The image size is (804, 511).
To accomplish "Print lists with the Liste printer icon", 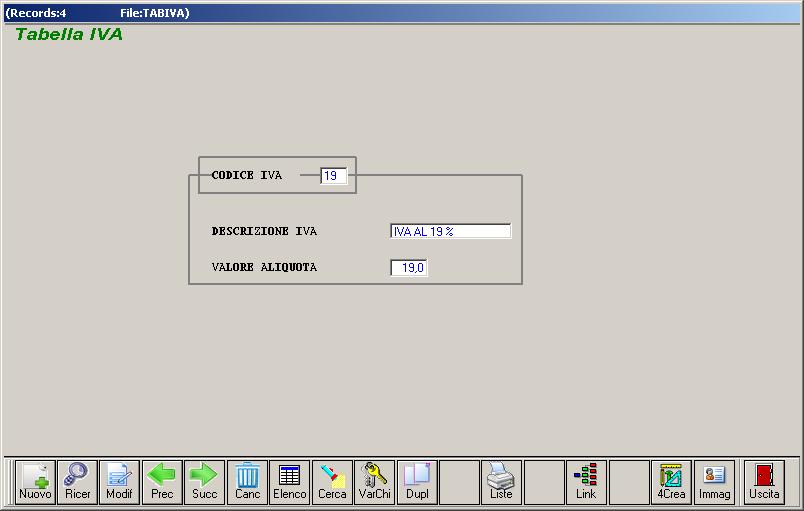I will click(501, 482).
